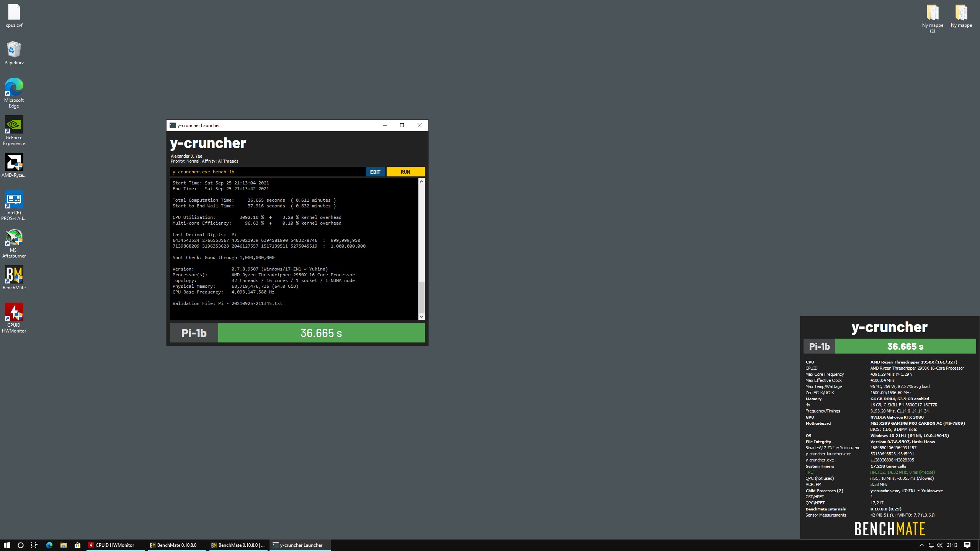Click the Pi-1b label in launcher
Image resolution: width=980 pixels, height=551 pixels.
[194, 333]
